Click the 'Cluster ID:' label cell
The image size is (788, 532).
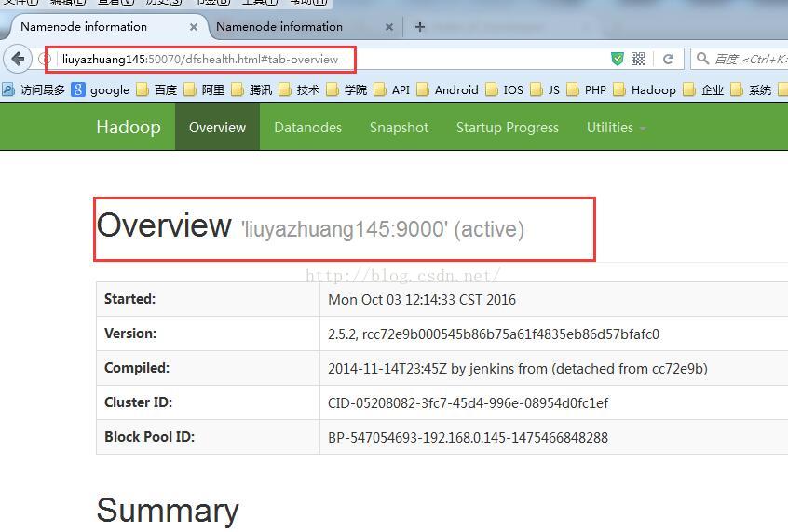pyautogui.click(x=208, y=402)
